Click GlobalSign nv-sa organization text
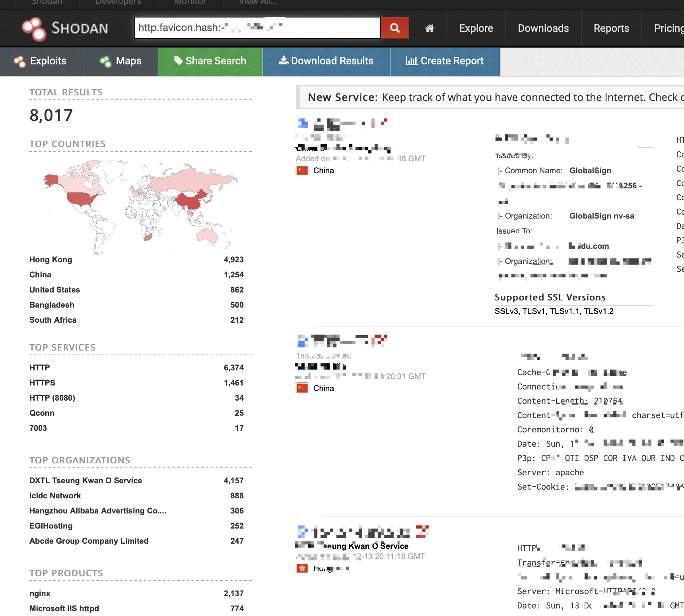 point(602,216)
